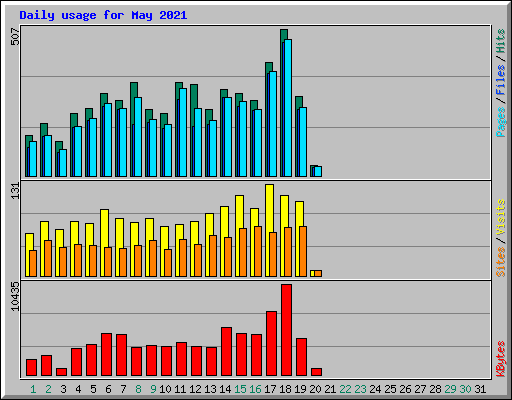The height and width of the screenshot is (400, 512).
Task: Click the yellow visits bar for day 15
Action: [239, 212]
